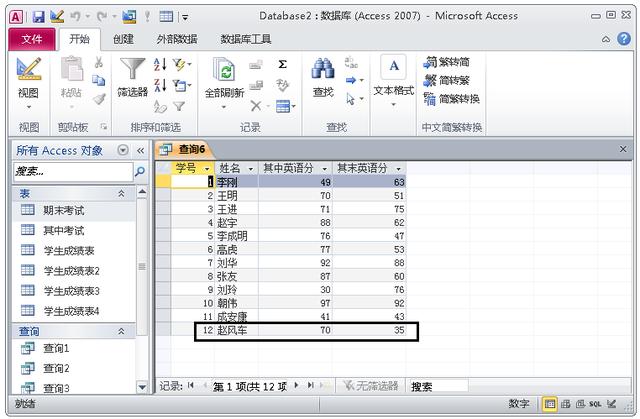Viewport: 640px width, 419px height.
Task: Click the Totals sigma icon
Action: point(282,64)
